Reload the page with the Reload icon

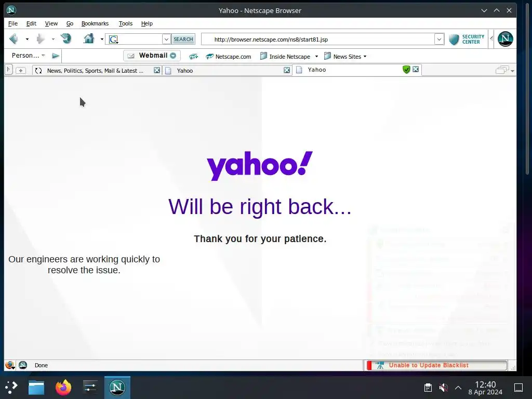(x=66, y=38)
